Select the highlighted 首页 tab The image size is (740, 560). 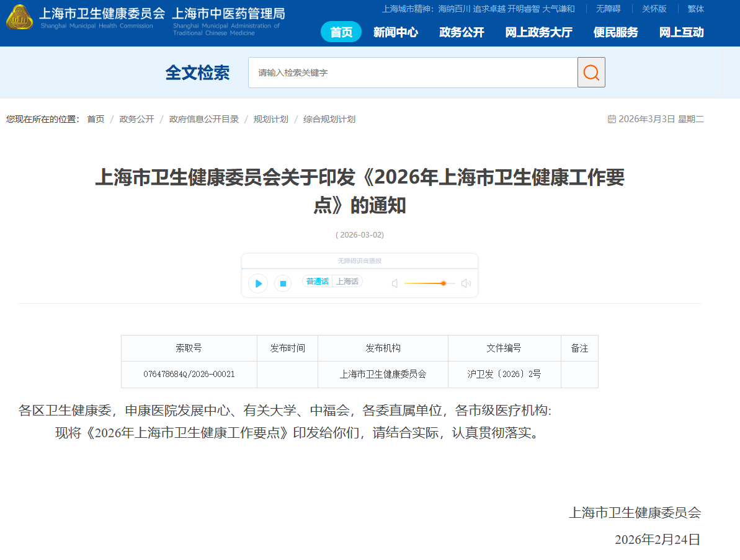pyautogui.click(x=341, y=32)
